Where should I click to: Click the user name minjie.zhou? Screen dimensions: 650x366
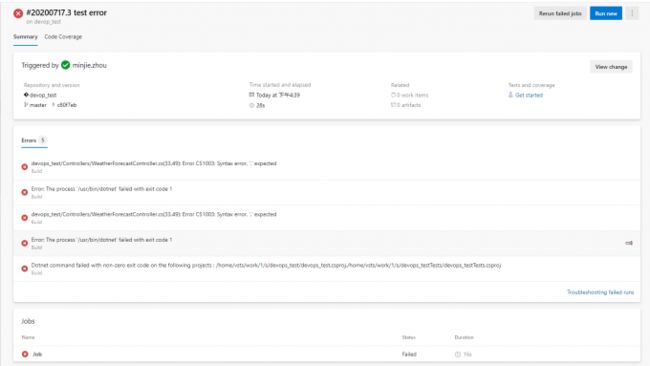90,65
